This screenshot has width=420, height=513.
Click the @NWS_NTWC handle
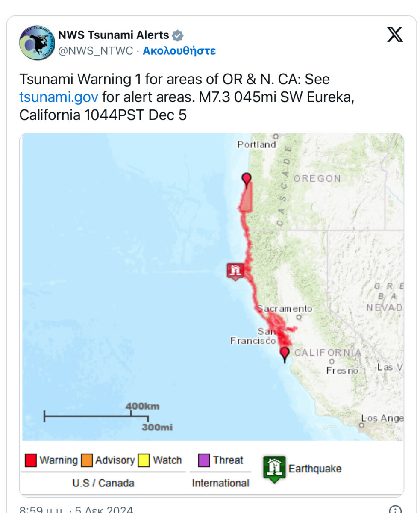tap(95, 51)
